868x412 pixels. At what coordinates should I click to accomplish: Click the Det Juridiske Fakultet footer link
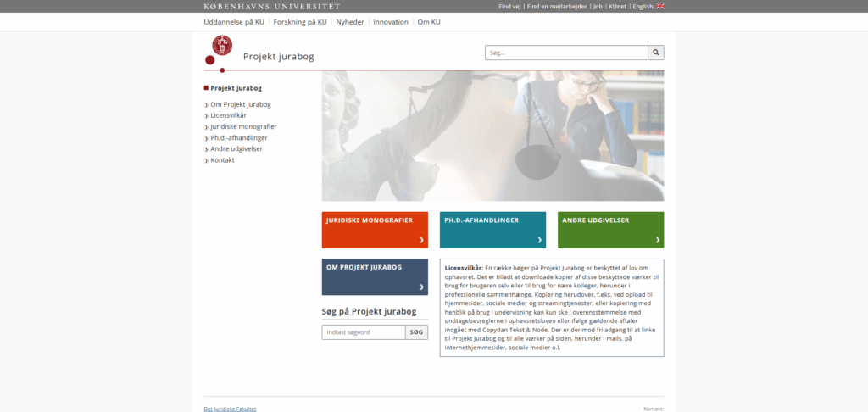click(x=230, y=409)
